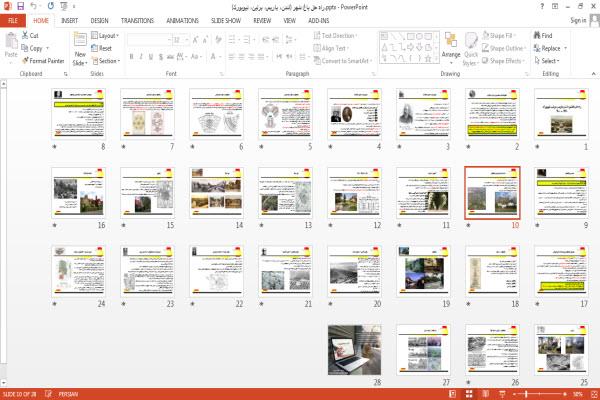Viewport: 600px width, 400px height.
Task: Toggle Italic formatting
Action: tap(141, 57)
